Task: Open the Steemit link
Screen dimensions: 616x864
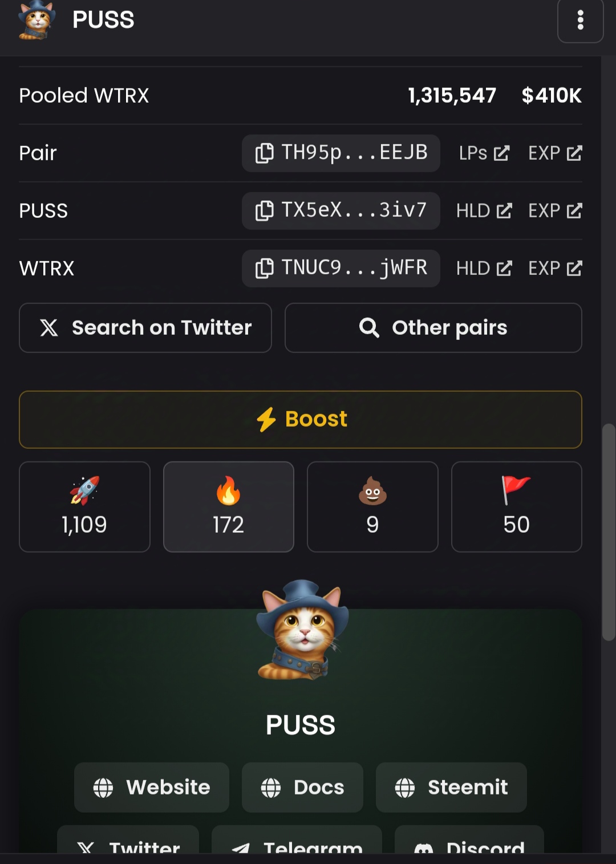Action: click(451, 787)
